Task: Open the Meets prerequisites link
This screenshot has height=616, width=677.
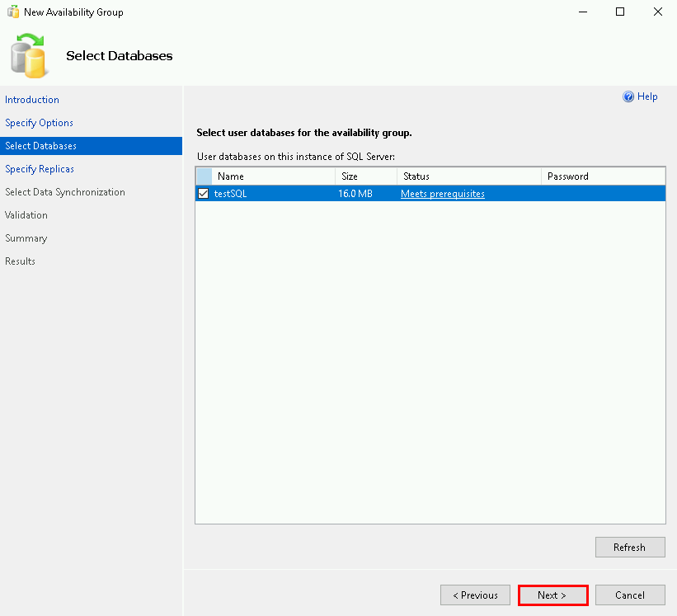Action: pyautogui.click(x=442, y=194)
